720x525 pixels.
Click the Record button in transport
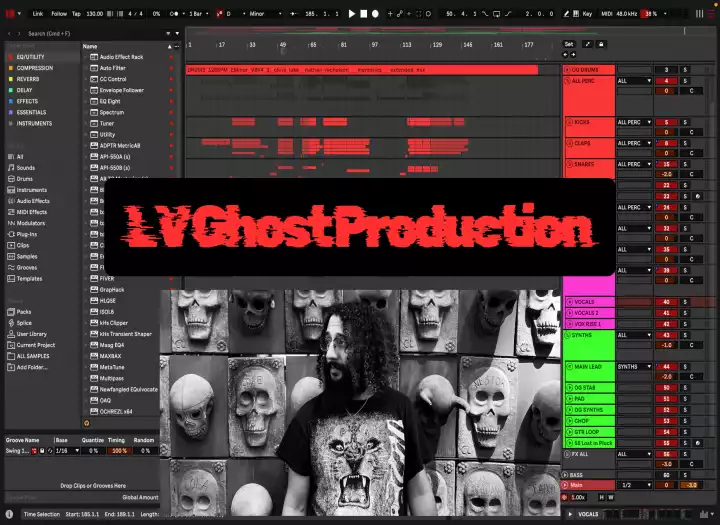pyautogui.click(x=375, y=14)
